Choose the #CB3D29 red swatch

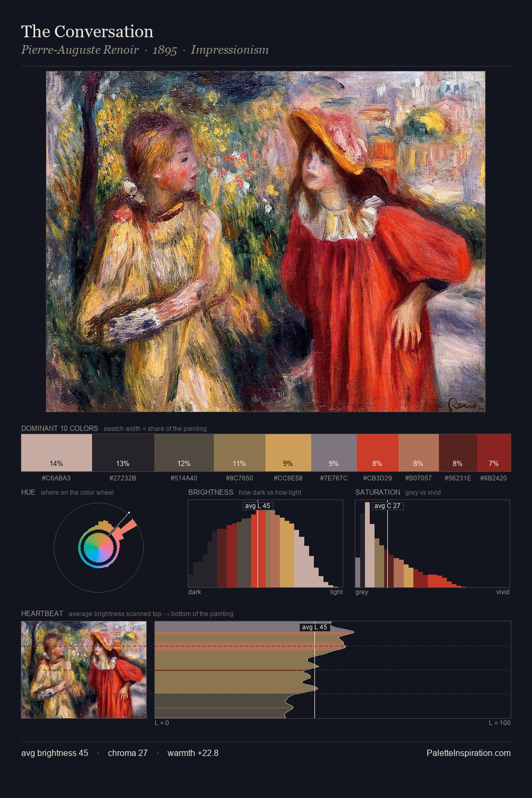(377, 453)
